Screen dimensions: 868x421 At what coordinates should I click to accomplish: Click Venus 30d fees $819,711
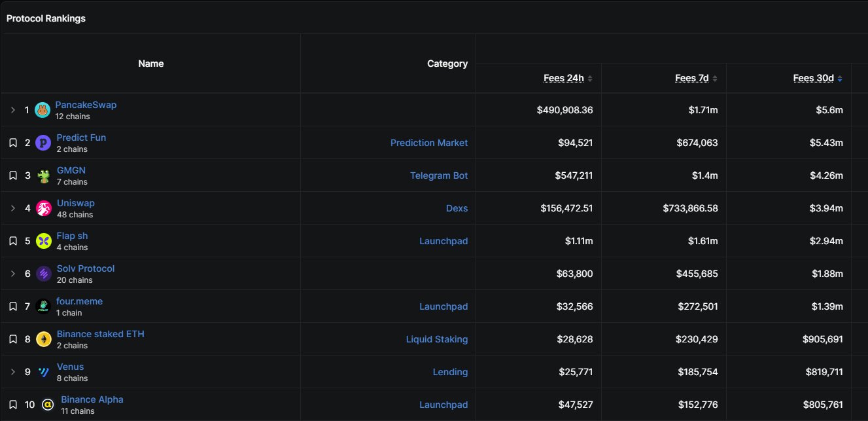click(824, 372)
